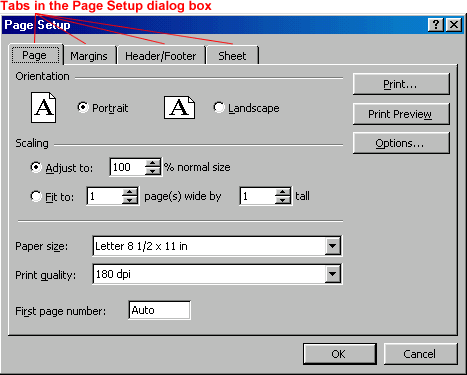Decrease pages tall spinner value
Viewport: 467px width, 375px height.
click(x=283, y=200)
